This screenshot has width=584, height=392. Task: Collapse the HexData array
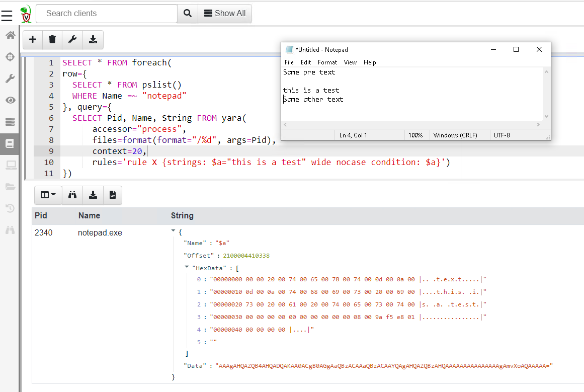[x=187, y=268]
